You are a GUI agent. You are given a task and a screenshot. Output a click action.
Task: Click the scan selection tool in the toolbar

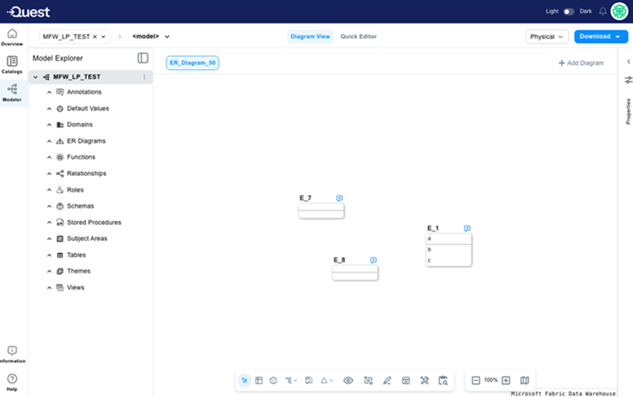(368, 380)
